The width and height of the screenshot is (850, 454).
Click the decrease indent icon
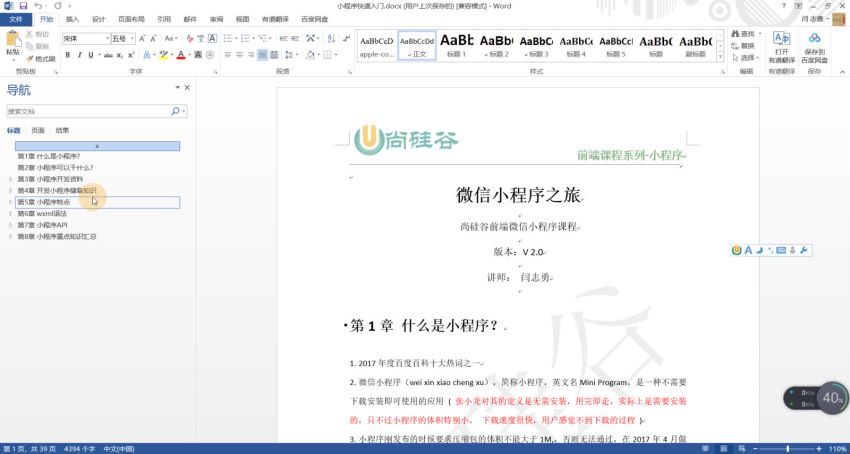pyautogui.click(x=283, y=39)
